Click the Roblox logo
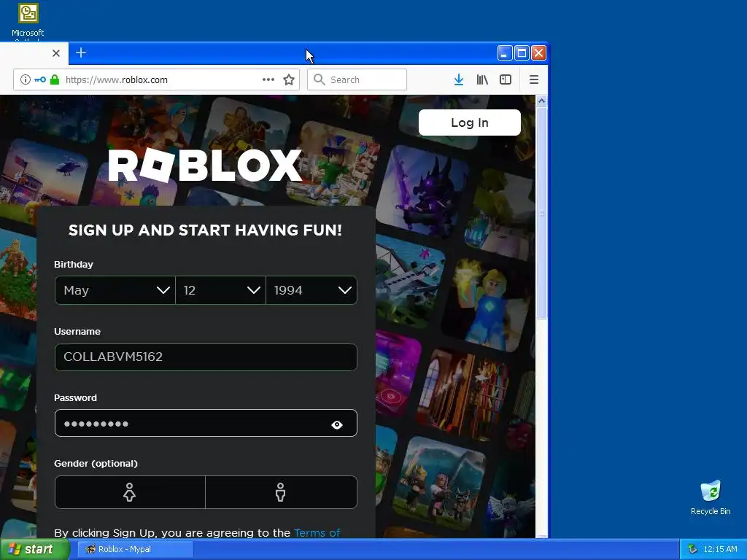The height and width of the screenshot is (560, 747). pos(205,165)
